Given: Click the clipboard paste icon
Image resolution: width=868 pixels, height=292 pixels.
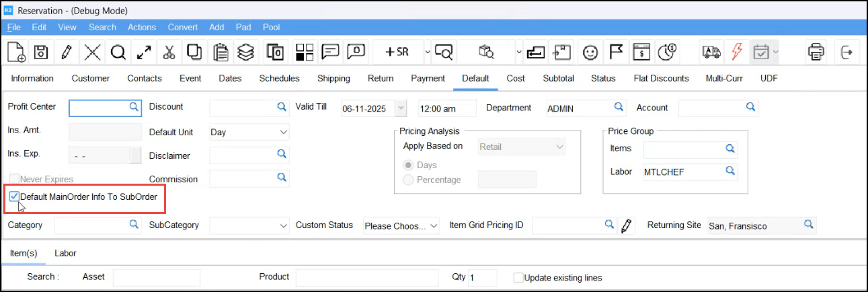Looking at the screenshot, I should click(220, 52).
